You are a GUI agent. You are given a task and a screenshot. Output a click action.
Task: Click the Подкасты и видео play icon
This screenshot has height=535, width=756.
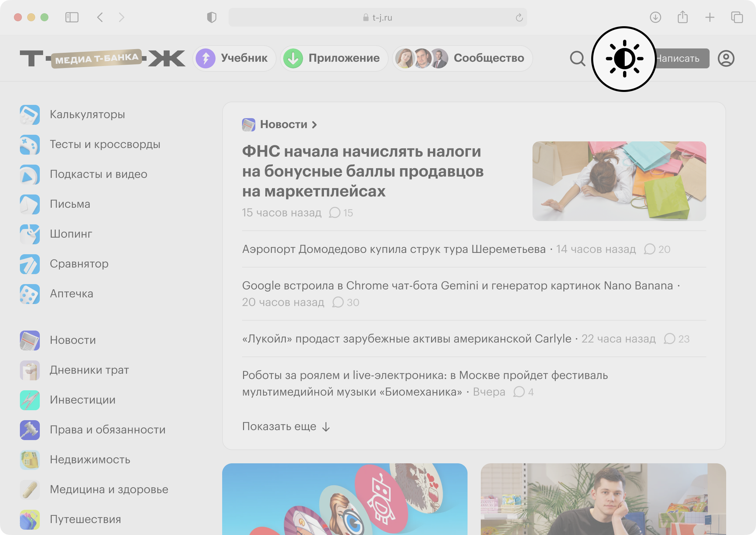pos(30,175)
